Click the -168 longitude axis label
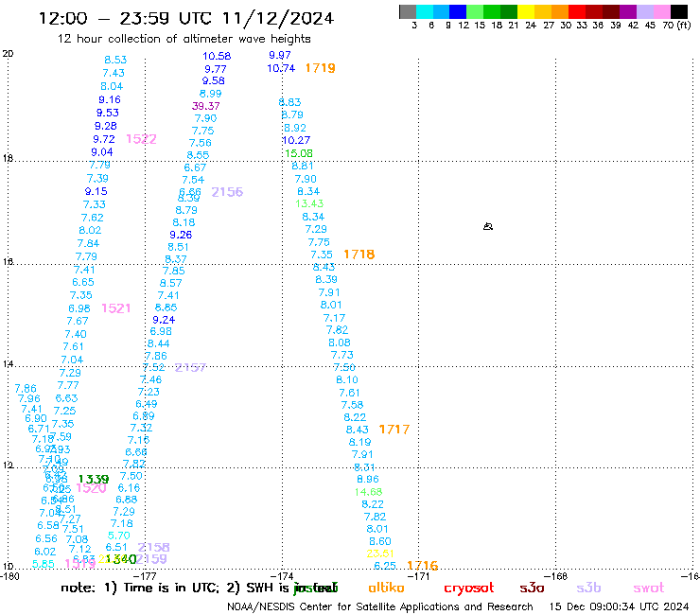This screenshot has height=615, width=700. 556,576
